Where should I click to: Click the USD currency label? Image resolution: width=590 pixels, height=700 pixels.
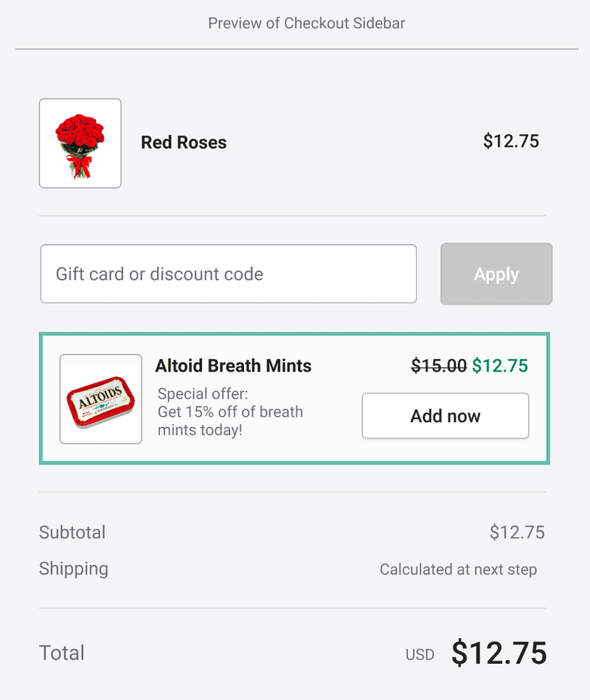(x=420, y=654)
